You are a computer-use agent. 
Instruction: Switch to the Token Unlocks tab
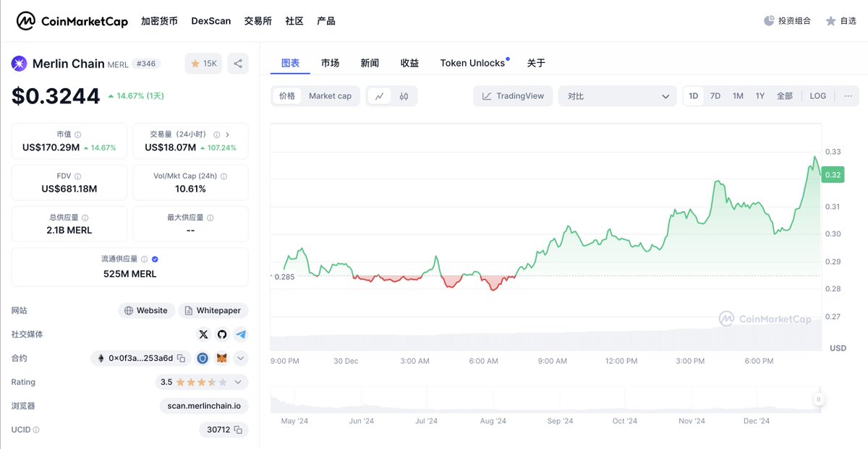coord(473,63)
